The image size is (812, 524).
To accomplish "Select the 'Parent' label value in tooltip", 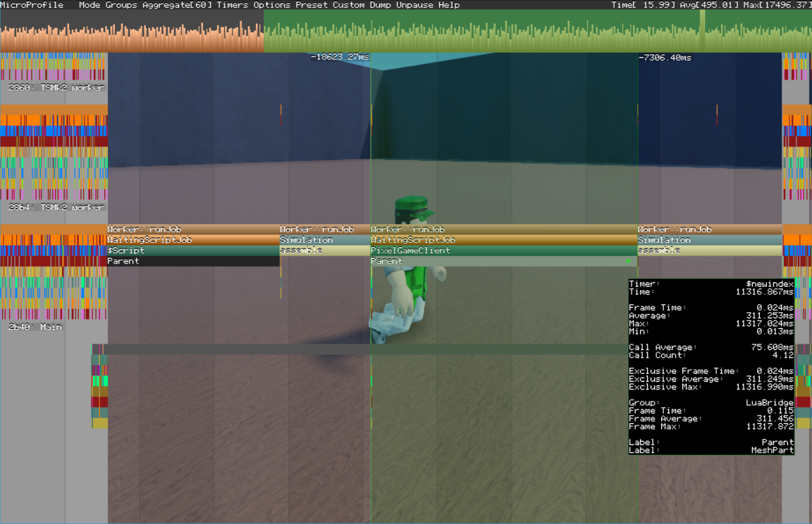I will [x=777, y=442].
